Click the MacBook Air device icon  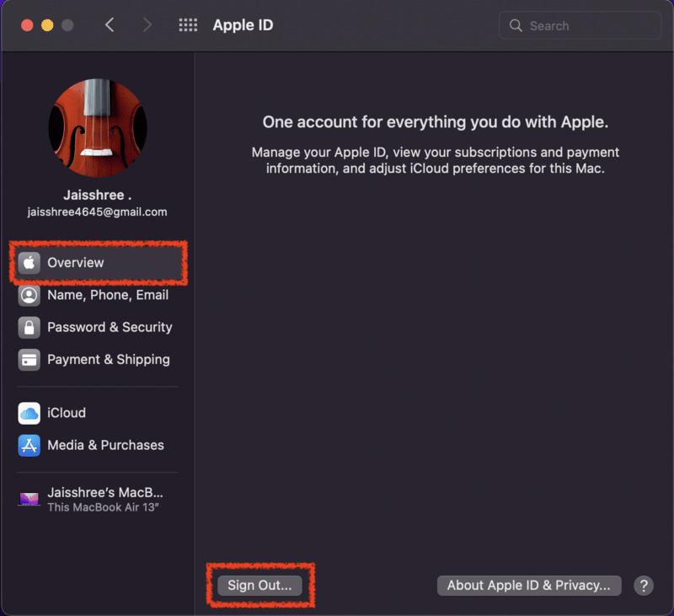point(29,499)
